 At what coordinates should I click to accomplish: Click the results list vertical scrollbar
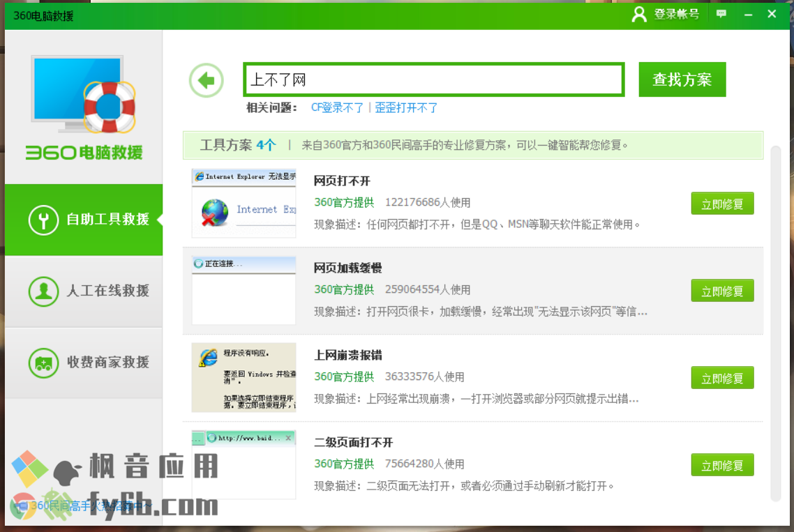click(x=775, y=324)
